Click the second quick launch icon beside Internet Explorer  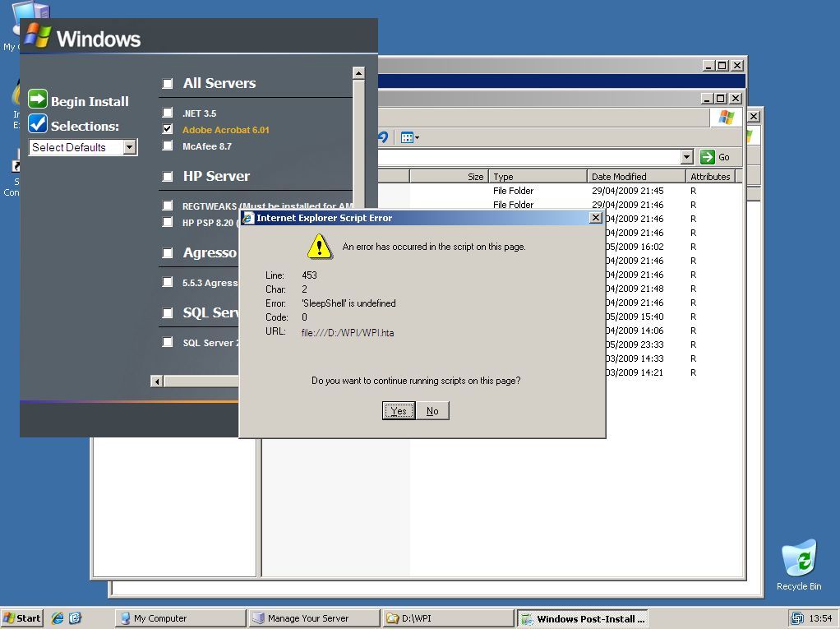pyautogui.click(x=75, y=618)
